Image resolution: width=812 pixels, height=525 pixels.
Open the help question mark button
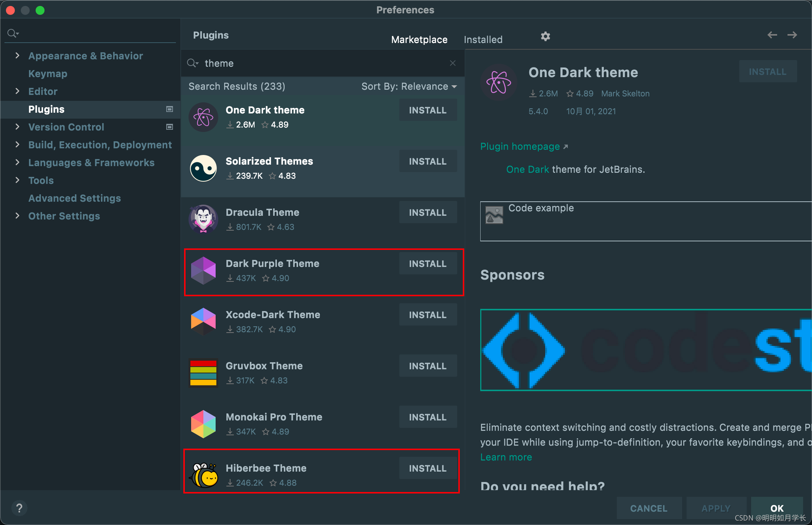click(19, 508)
